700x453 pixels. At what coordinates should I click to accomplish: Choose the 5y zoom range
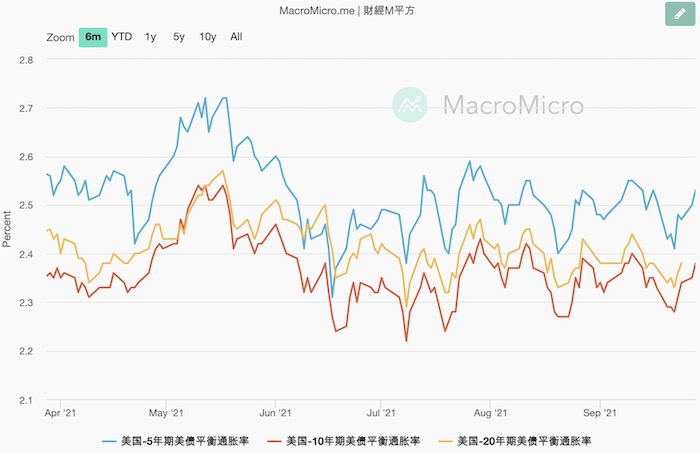178,37
